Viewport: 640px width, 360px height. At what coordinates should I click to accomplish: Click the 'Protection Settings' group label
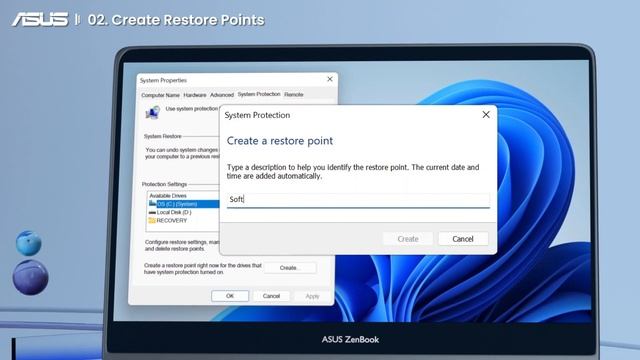164,184
